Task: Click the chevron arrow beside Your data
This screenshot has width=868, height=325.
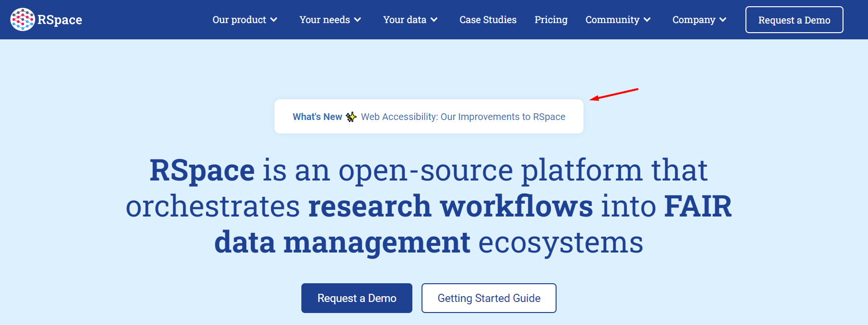Action: click(x=434, y=20)
